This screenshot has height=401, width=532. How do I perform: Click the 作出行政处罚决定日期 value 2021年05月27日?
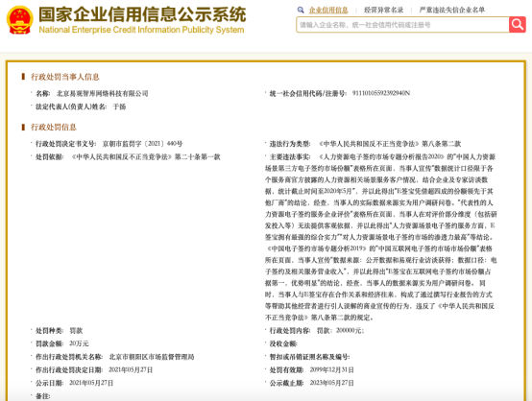tap(131, 369)
